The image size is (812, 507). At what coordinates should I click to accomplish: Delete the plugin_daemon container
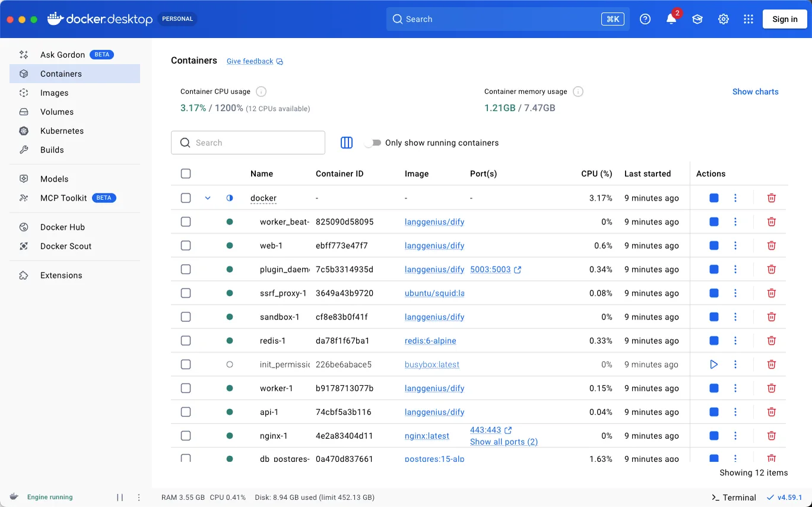pos(772,269)
